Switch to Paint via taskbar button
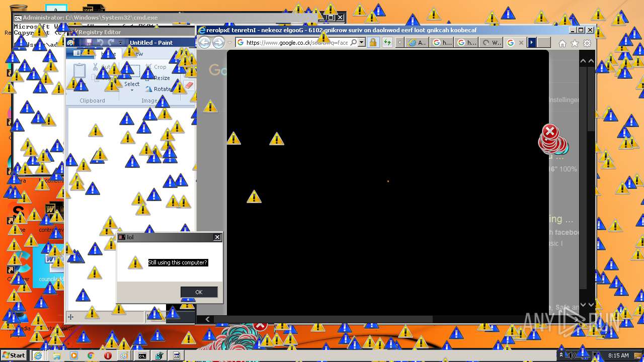Viewport: 644px width, 362px height. tap(124, 355)
